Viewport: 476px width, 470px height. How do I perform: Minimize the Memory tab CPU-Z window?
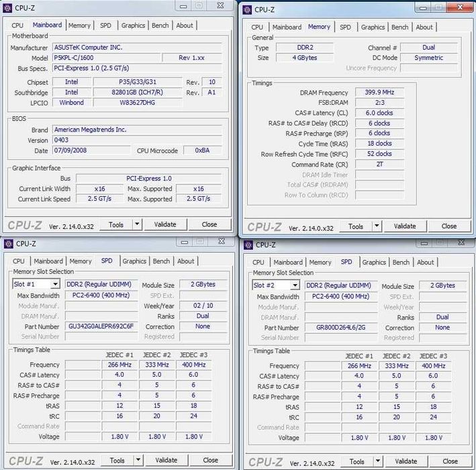tap(423, 7)
